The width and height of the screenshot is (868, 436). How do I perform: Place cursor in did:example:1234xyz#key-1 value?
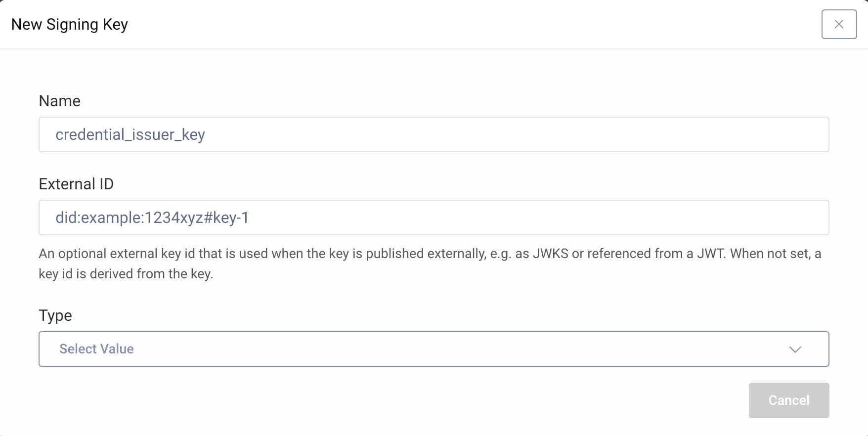click(x=152, y=218)
